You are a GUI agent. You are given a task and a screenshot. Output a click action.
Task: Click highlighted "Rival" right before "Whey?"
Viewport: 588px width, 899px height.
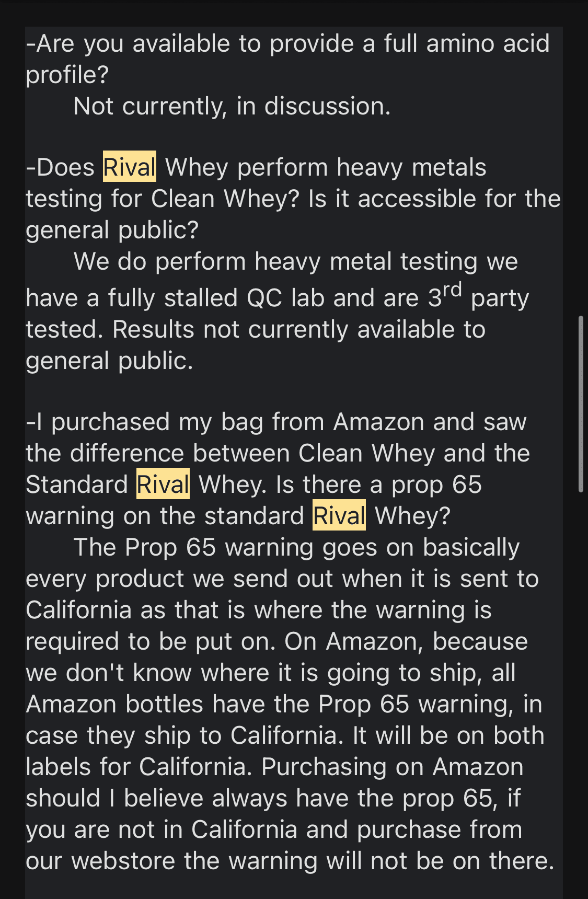(339, 516)
